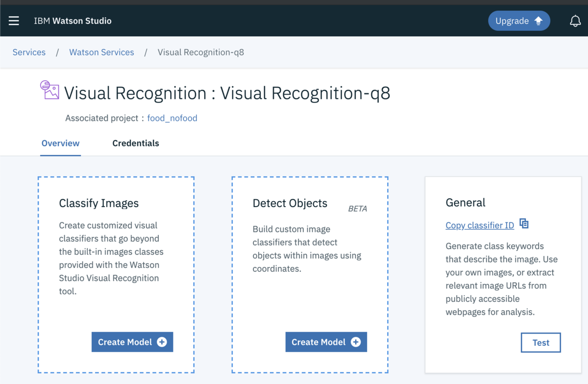
Task: Click the Copy classifier ID link
Action: click(480, 225)
